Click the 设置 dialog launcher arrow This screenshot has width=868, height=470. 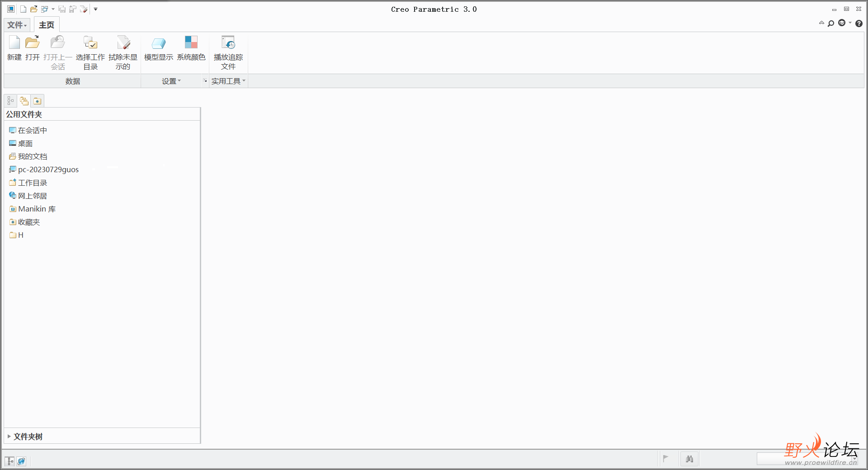[x=205, y=81]
